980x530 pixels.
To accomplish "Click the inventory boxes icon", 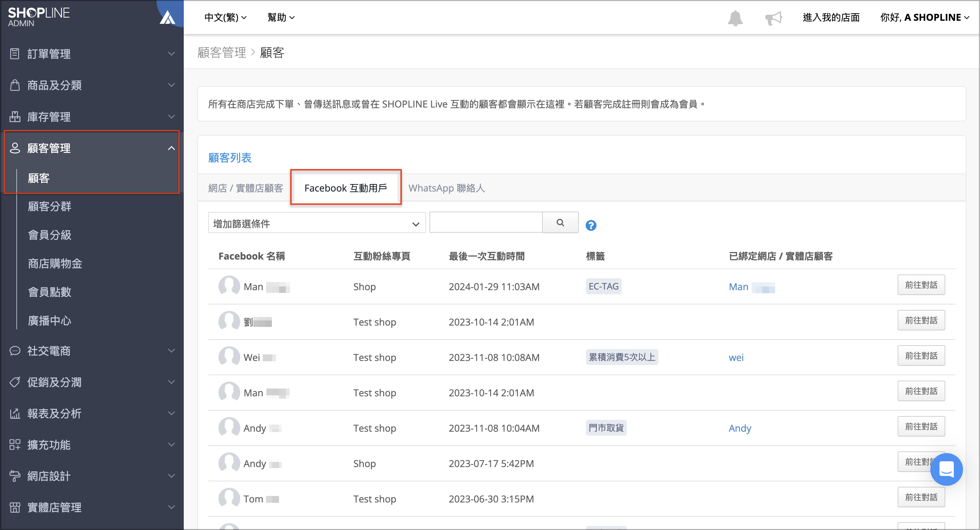I will coord(14,117).
